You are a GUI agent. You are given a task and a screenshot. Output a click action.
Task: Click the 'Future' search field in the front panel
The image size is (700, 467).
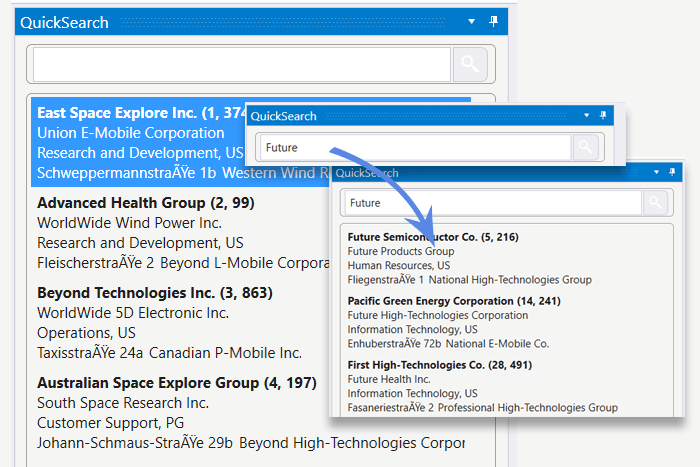tap(492, 203)
